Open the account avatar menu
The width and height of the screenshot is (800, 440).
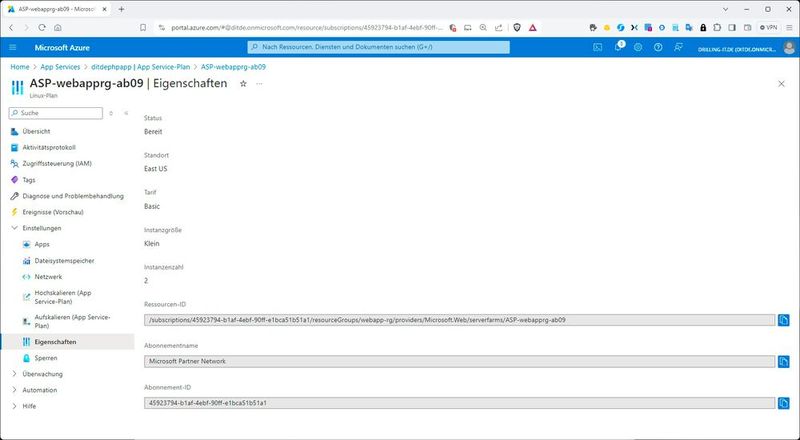[789, 48]
